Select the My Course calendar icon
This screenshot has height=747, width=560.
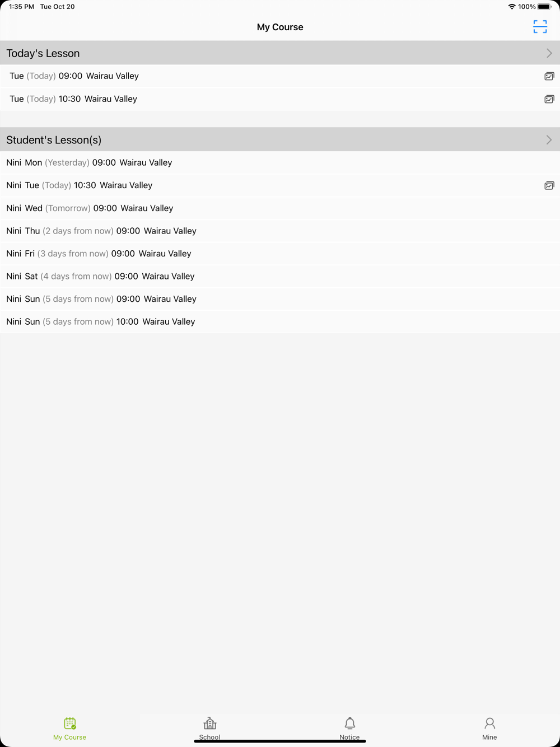pos(70,723)
